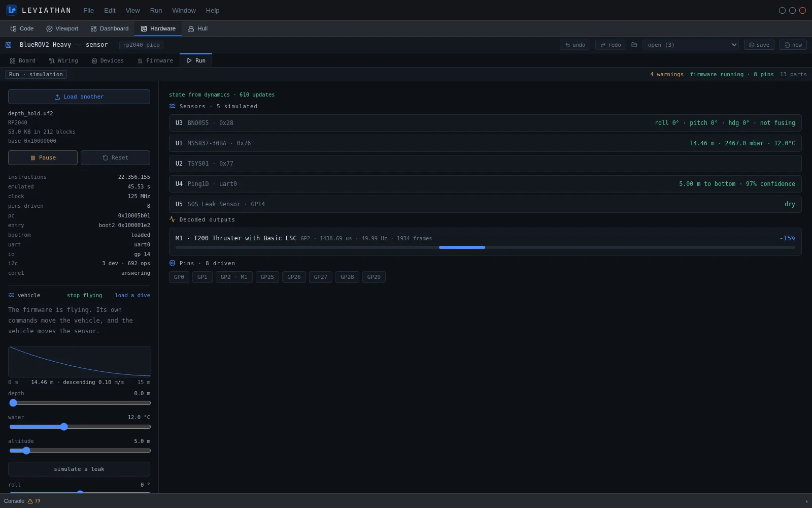Click the GP2 · M1 pin chip
812x508 pixels.
pos(234,277)
